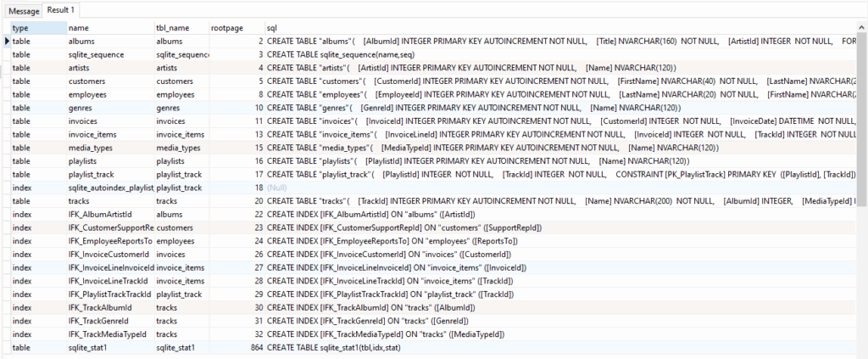Select 'sqlite_sequence' in the name column
This screenshot has height=359, width=868.
(x=110, y=54)
